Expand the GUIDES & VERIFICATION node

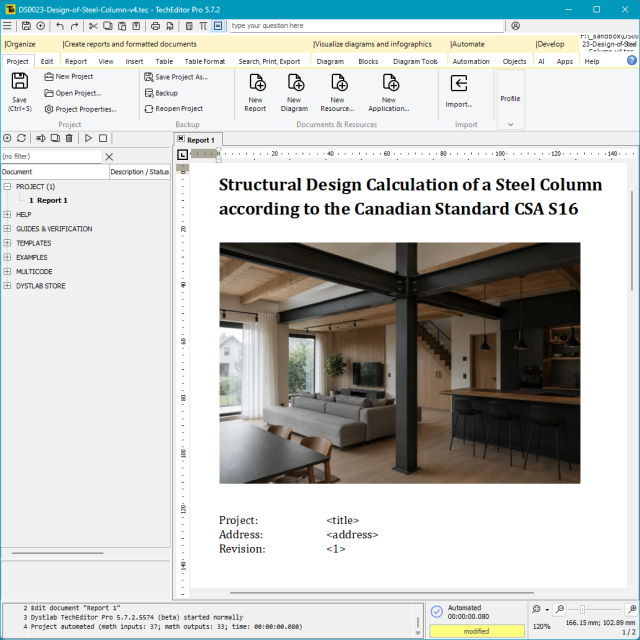tap(7, 229)
